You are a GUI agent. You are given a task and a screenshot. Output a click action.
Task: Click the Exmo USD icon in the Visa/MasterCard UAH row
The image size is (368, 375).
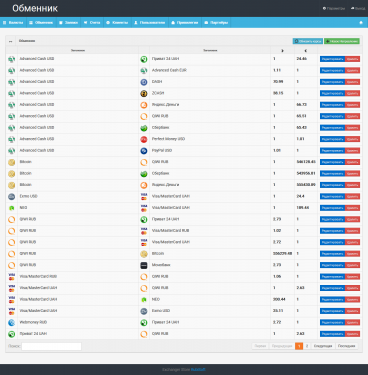tap(144, 311)
